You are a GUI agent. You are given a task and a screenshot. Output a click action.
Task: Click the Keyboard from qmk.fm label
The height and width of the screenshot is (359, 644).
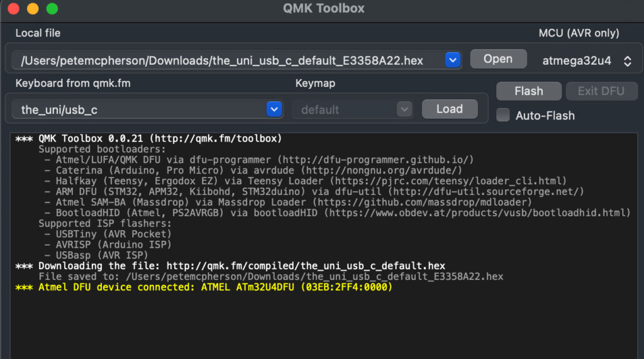tap(73, 84)
